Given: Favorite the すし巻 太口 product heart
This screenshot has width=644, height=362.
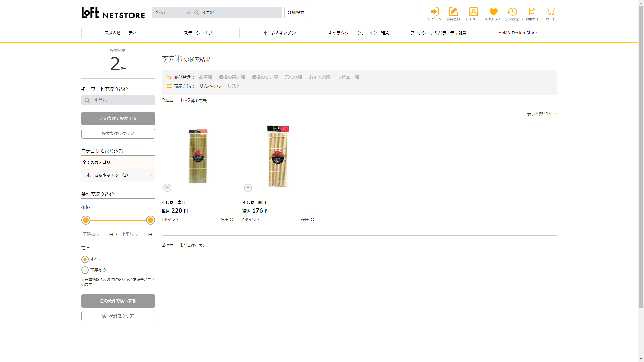Looking at the screenshot, I should pyautogui.click(x=167, y=188).
